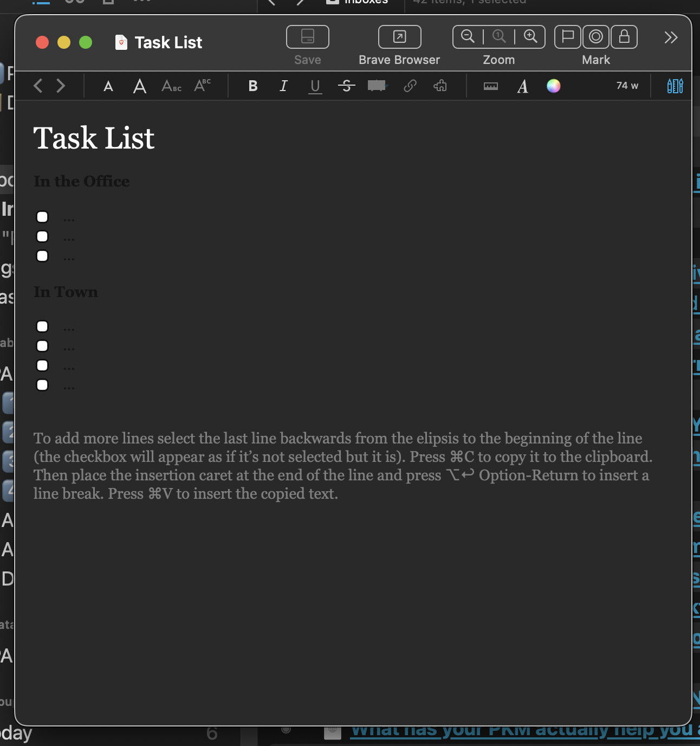Toggle bold formatting in the format bar
The width and height of the screenshot is (700, 746).
[252, 86]
